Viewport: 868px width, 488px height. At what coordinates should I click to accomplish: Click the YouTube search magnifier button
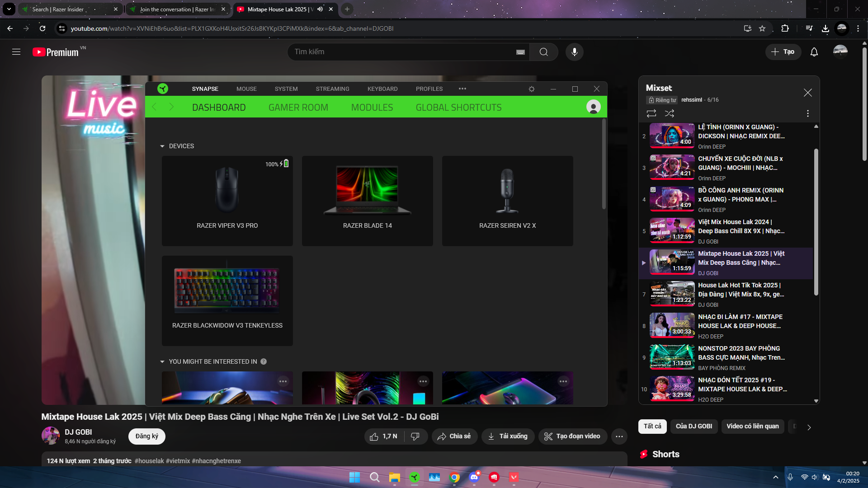(544, 52)
